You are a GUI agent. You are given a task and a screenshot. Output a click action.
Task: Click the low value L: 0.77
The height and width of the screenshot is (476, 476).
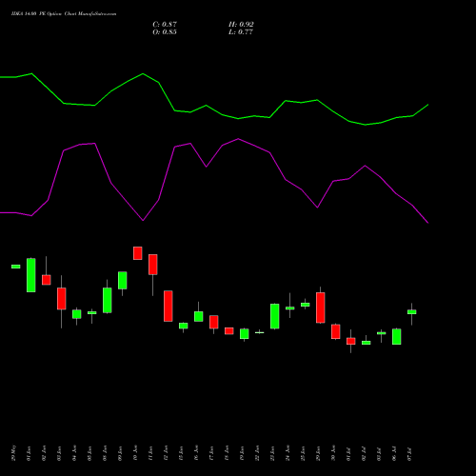pyautogui.click(x=241, y=32)
